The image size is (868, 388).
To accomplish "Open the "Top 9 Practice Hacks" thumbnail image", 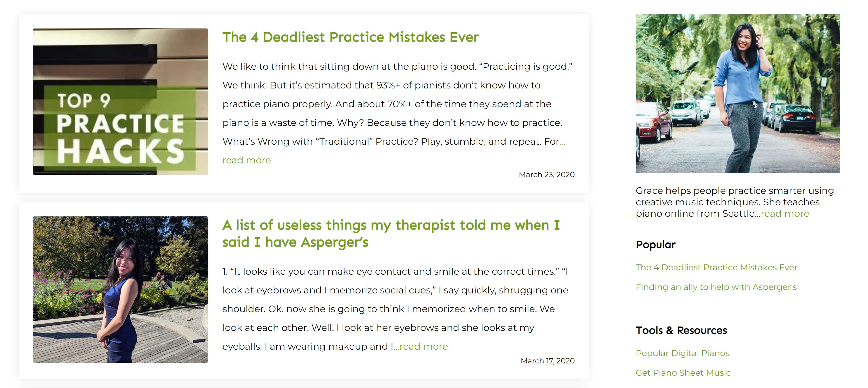I will click(120, 102).
